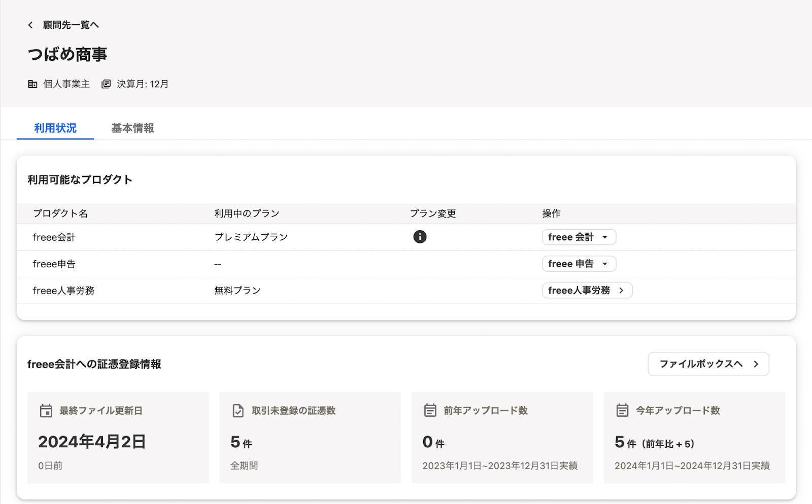
Task: Select the freee申告 product name cell
Action: 54,264
